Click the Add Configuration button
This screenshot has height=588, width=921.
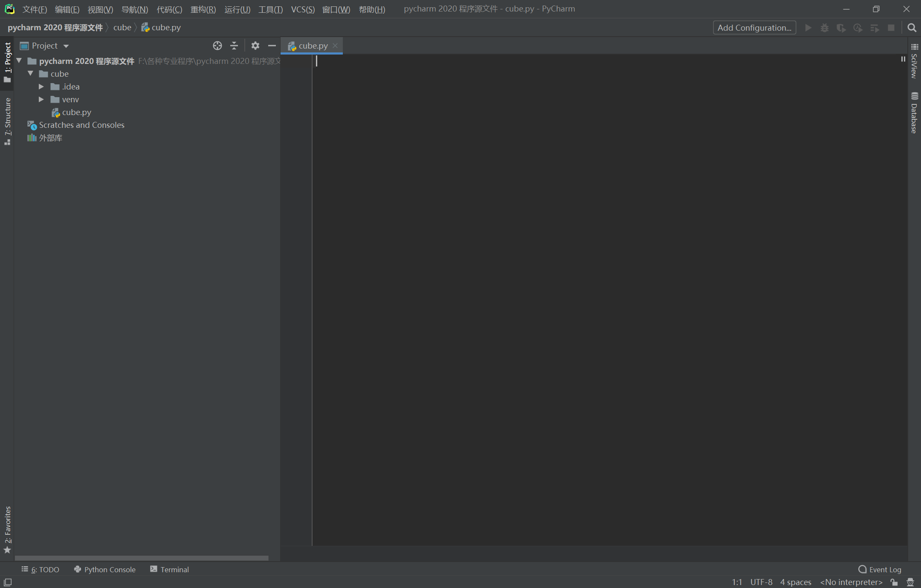coord(754,28)
